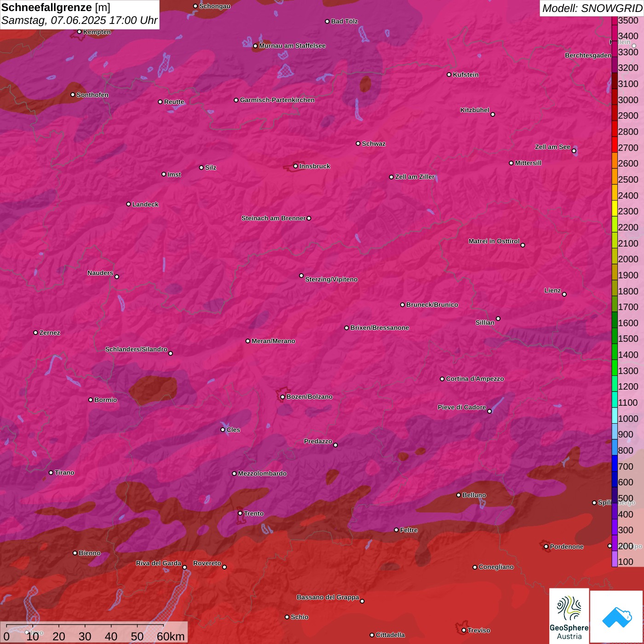
Task: Click the 1500 m green legend swatch
Action: [615, 335]
